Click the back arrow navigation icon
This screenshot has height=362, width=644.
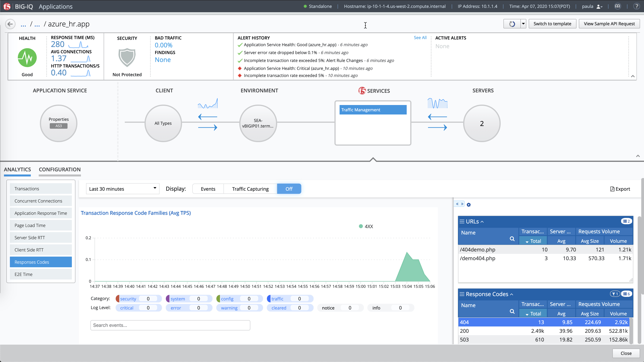(10, 24)
